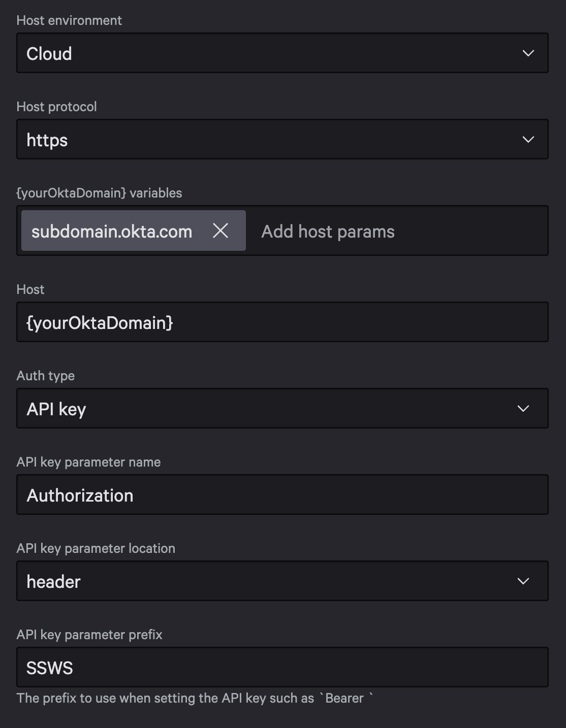Select the Host field containing {yourOktaDomain}
Image resolution: width=566 pixels, height=728 pixels.
tap(282, 321)
